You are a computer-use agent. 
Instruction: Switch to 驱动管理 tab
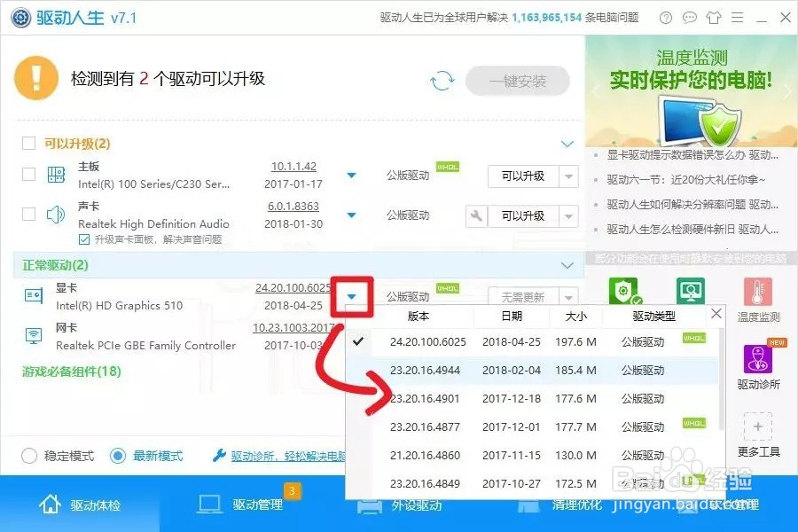[x=240, y=505]
